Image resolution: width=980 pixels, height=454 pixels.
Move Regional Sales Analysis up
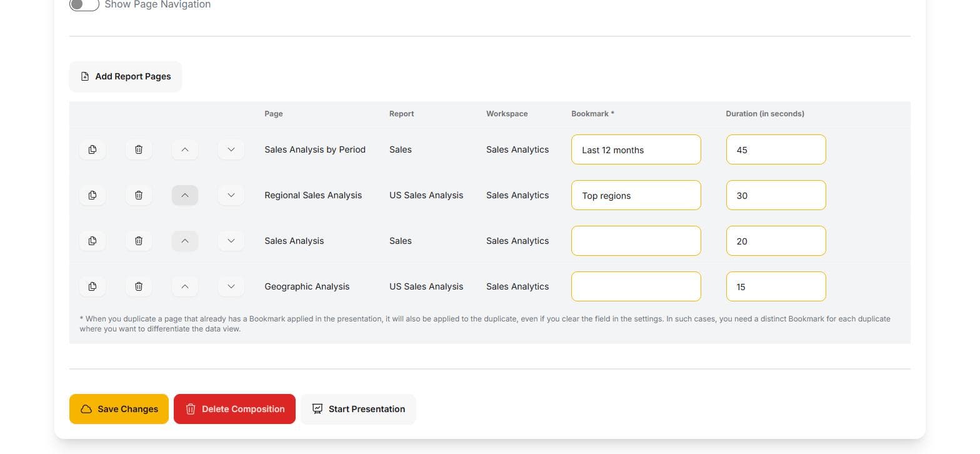click(x=185, y=195)
